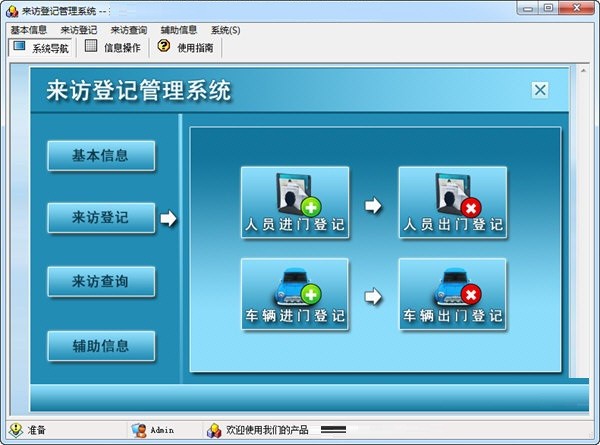The height and width of the screenshot is (445, 600).
Task: Click the Admin user icon
Action: [x=139, y=430]
